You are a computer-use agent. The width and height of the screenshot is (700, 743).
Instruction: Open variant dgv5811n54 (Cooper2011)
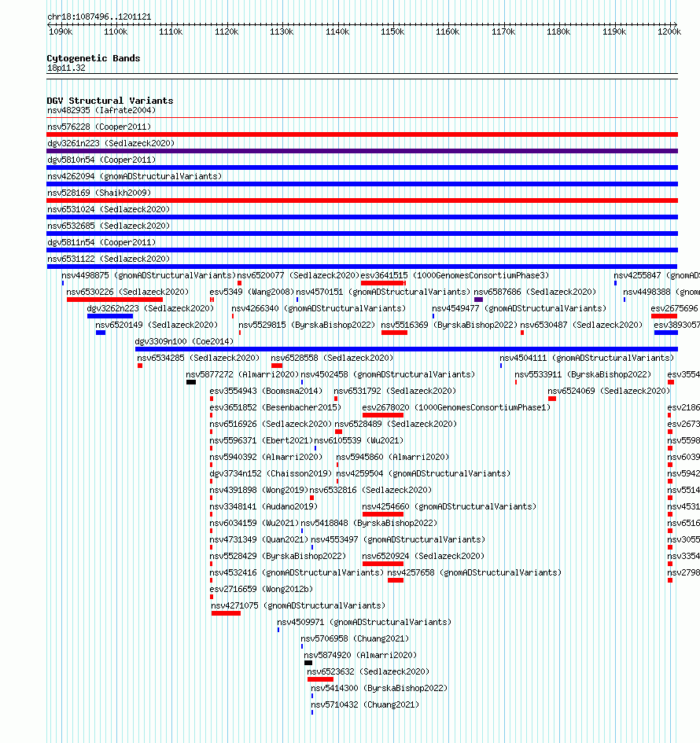(101, 242)
